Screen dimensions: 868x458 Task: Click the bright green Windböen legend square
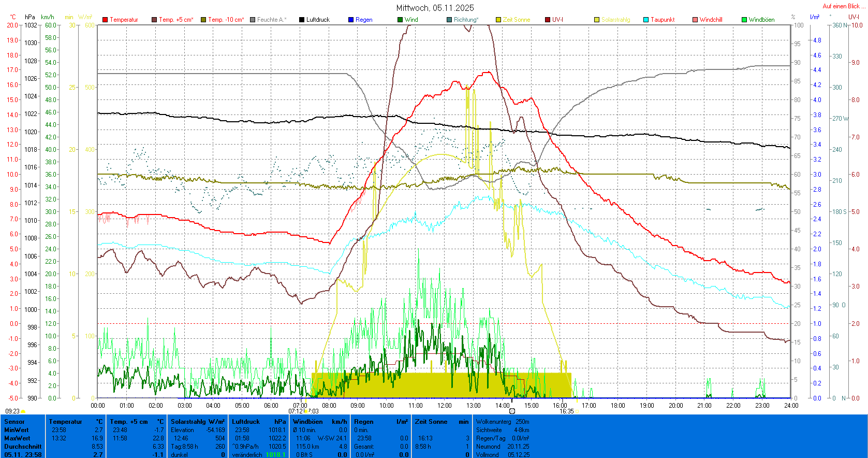[x=744, y=20]
